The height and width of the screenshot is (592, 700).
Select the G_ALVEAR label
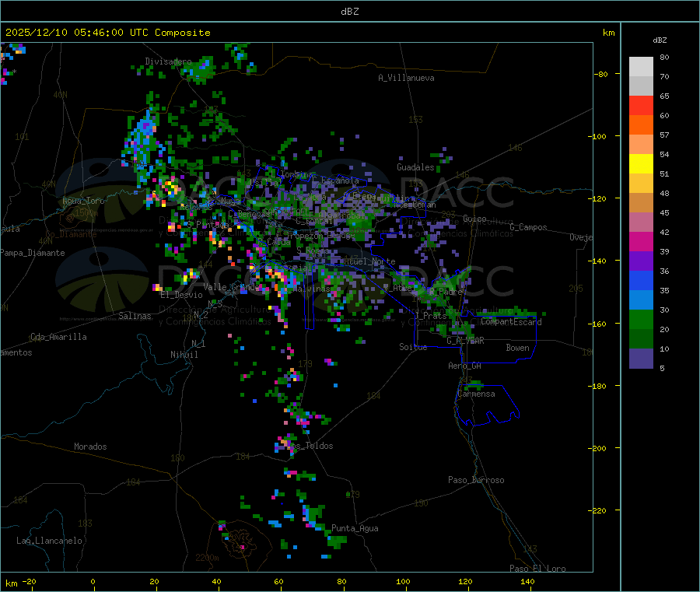coord(466,341)
